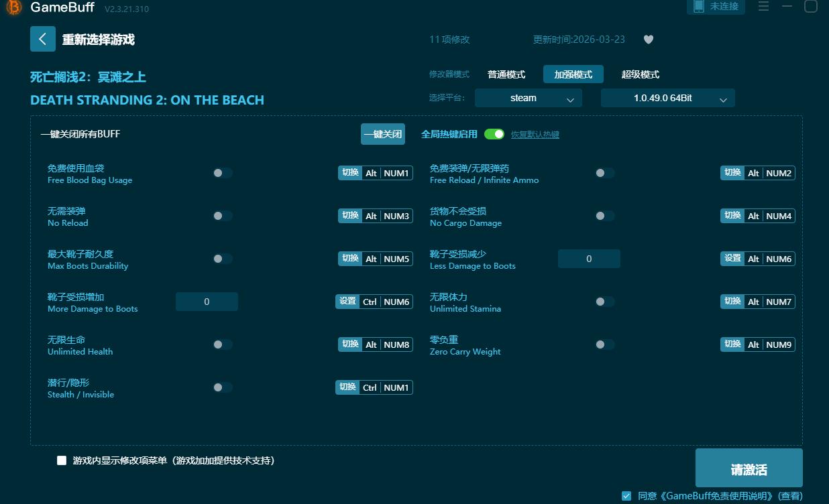
Task: Click the Alt NUM1 hotkey for Free Blood Bag
Action: 387,173
